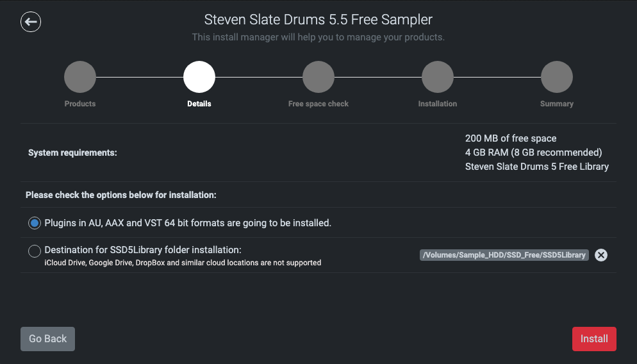The image size is (637, 364).
Task: Click the Installation step circle
Action: pos(438,77)
